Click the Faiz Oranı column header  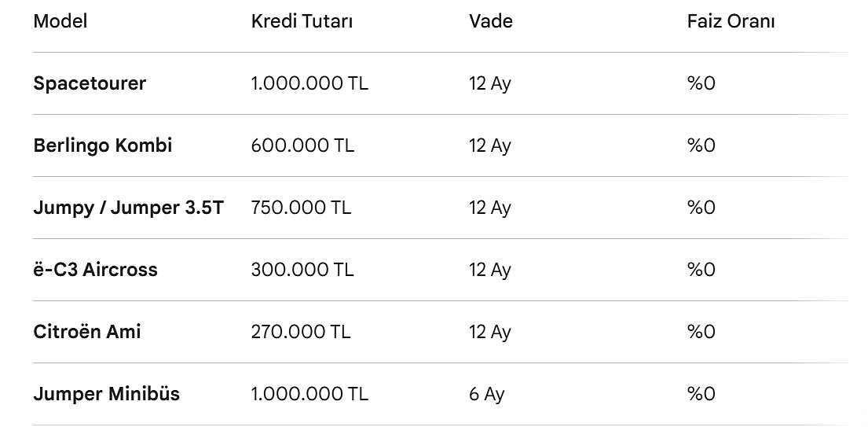tap(731, 21)
